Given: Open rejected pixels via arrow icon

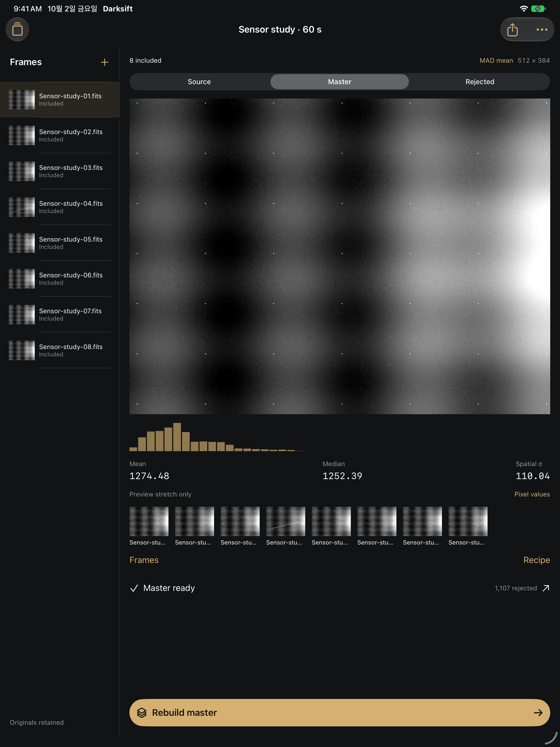Looking at the screenshot, I should (x=546, y=588).
